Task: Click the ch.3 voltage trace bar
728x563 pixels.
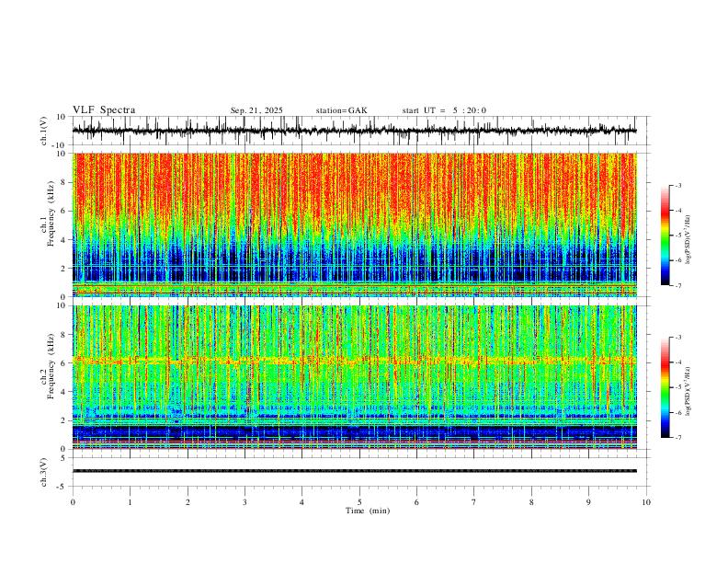Action: tap(354, 471)
